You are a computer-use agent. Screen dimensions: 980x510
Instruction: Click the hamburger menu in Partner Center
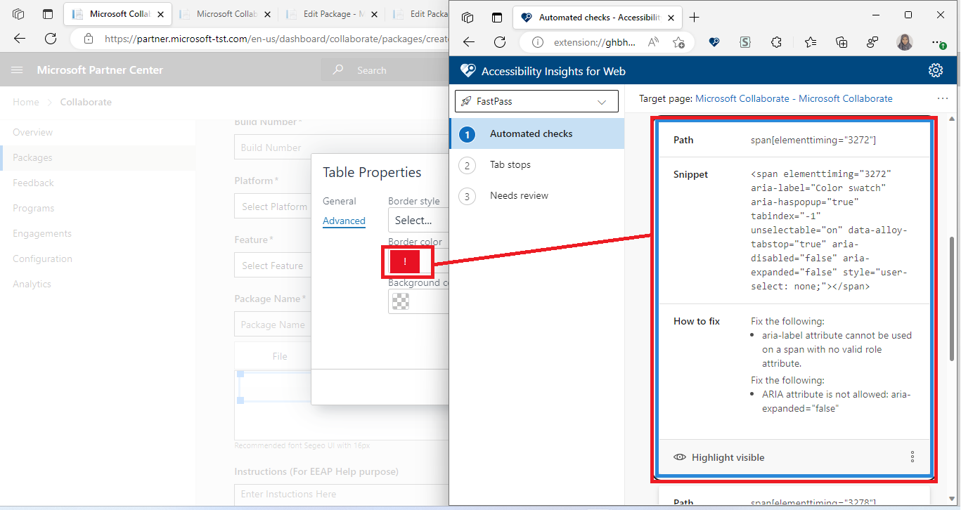coord(17,70)
